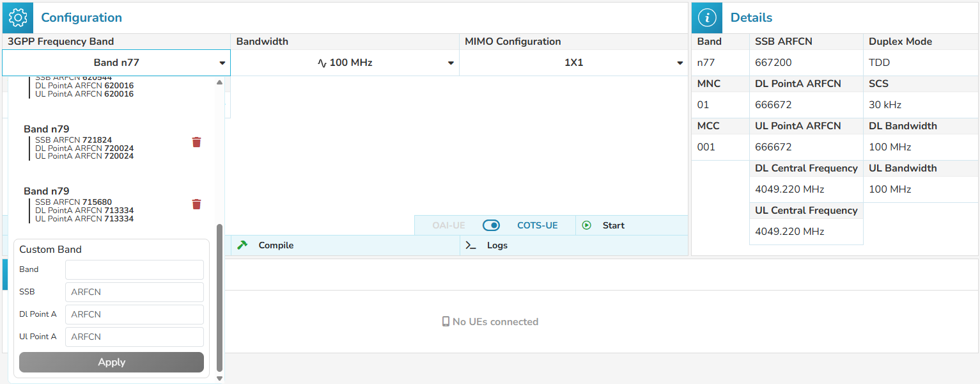Viewport: 980px width, 384px height.
Task: Open the MIMO Configuration 1X1 dropdown
Action: (x=573, y=63)
